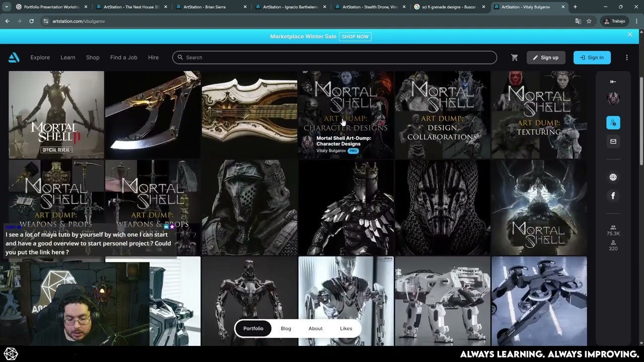Click the Sign In button

[x=592, y=57]
